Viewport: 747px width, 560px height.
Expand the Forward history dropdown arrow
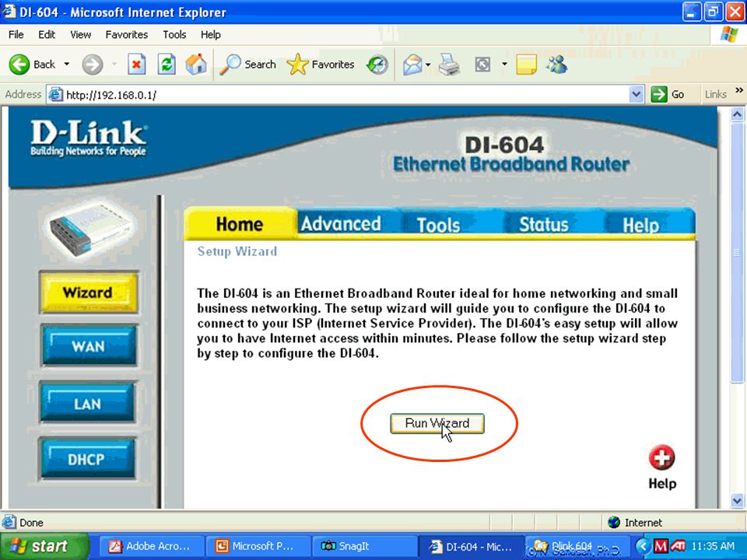114,65
